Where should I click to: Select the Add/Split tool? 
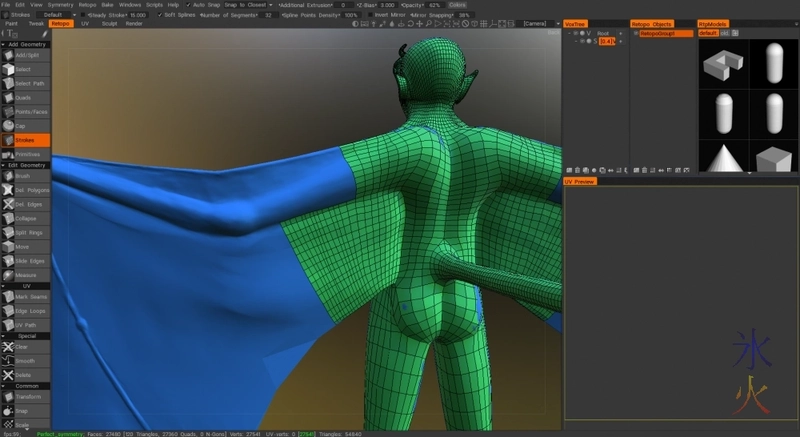coord(25,55)
